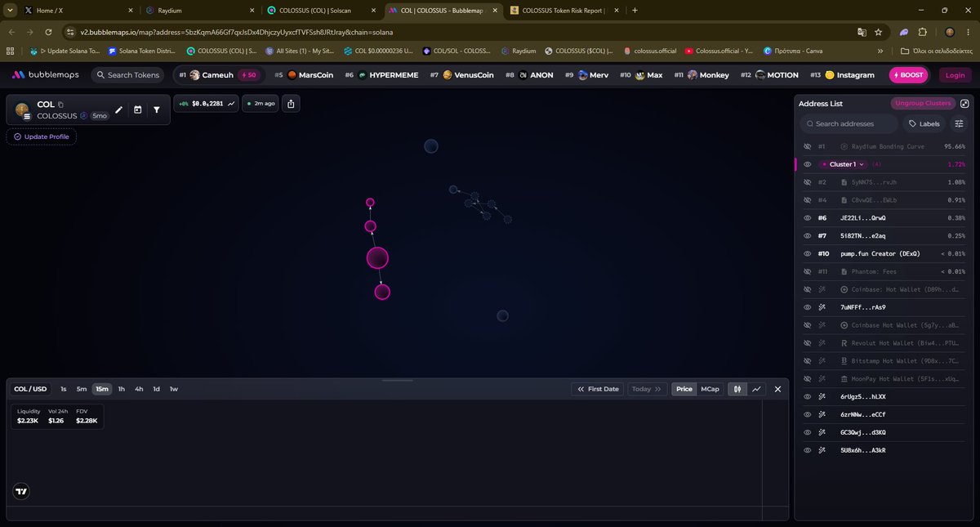Open address list settings sliders icon
The width and height of the screenshot is (980, 527).
[960, 124]
